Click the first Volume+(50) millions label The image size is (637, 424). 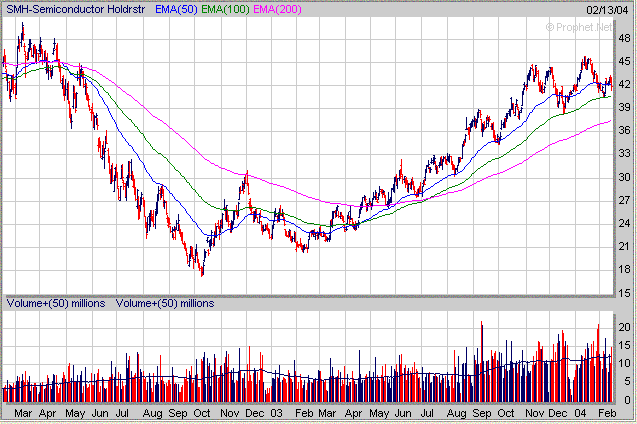coord(56,303)
